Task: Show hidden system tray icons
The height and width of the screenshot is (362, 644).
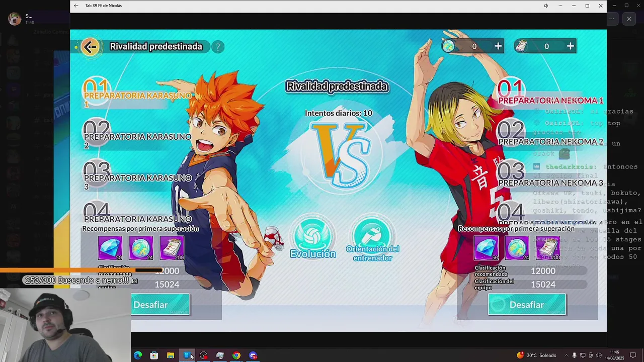Action: pos(566,355)
